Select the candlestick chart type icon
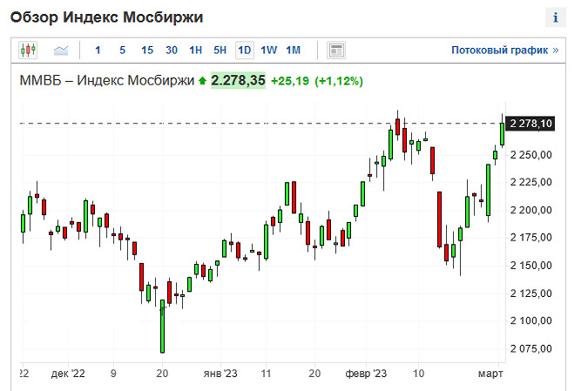 point(27,51)
